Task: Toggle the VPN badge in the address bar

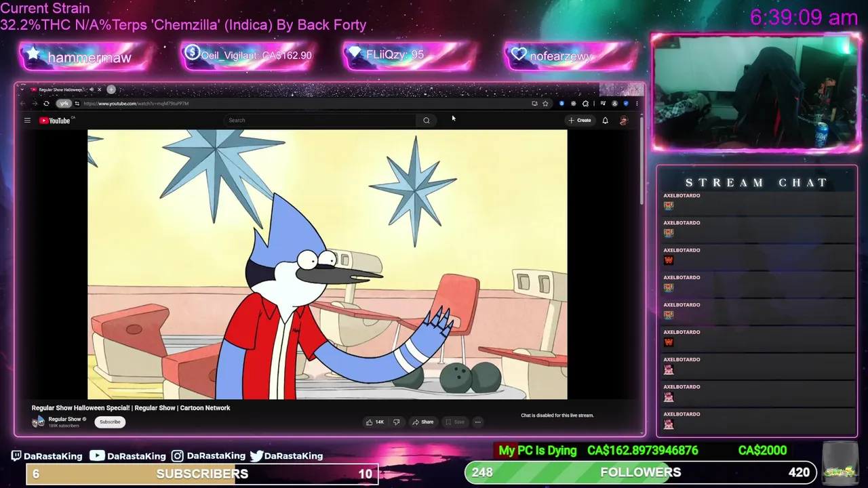Action: pos(64,104)
